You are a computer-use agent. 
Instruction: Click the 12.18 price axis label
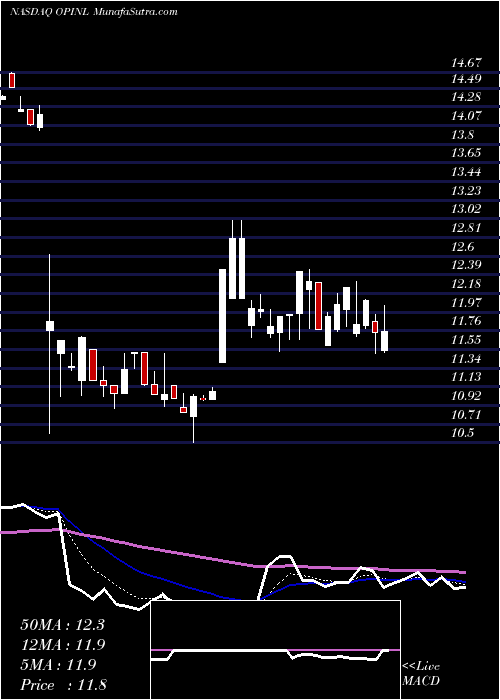(x=467, y=284)
